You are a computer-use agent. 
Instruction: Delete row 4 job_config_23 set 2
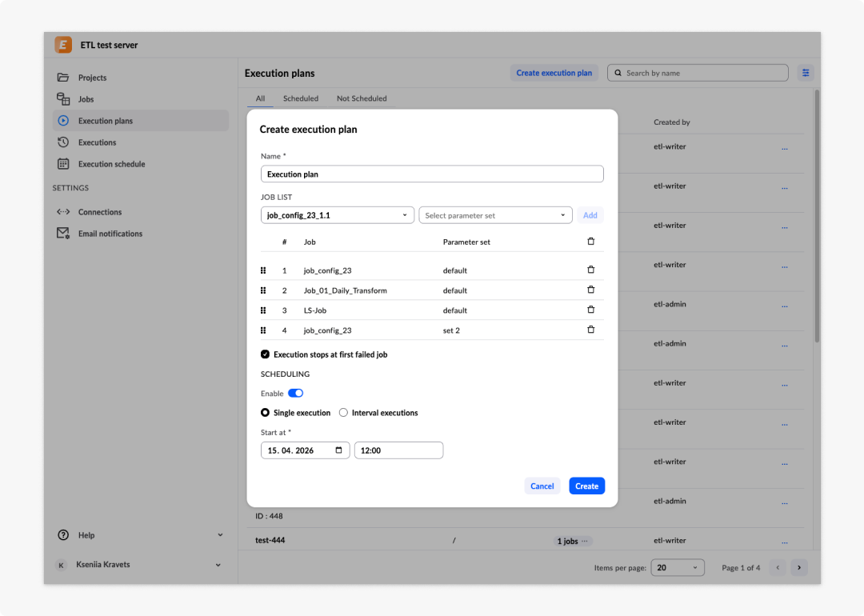[590, 330]
